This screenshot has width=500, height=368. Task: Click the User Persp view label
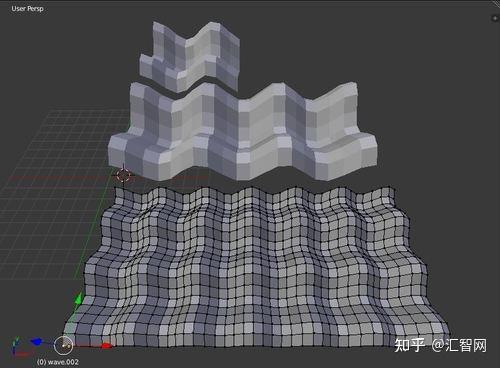coord(27,9)
